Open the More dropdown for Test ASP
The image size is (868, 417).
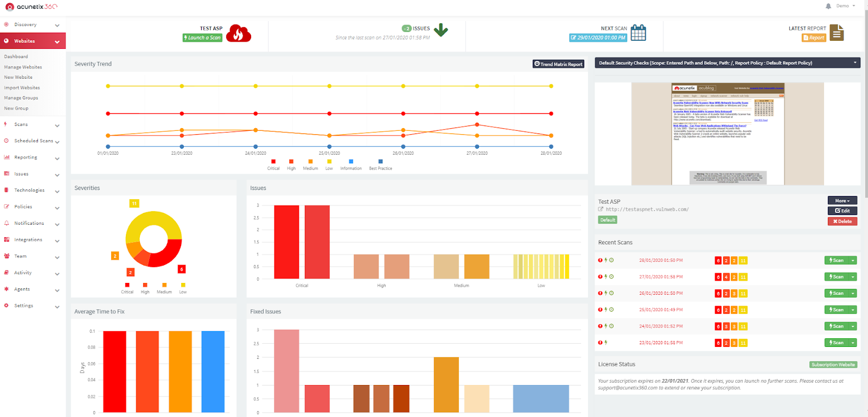[843, 200]
